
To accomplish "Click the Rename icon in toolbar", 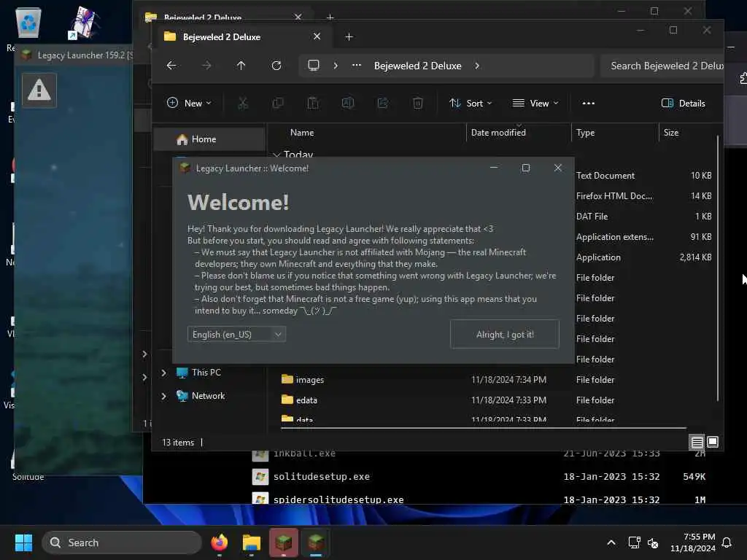I will (348, 103).
